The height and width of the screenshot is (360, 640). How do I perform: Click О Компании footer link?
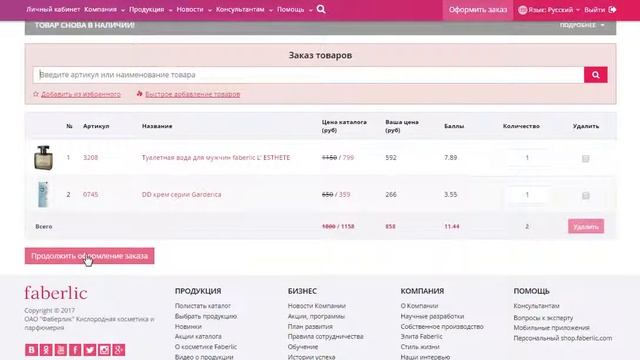(x=419, y=306)
